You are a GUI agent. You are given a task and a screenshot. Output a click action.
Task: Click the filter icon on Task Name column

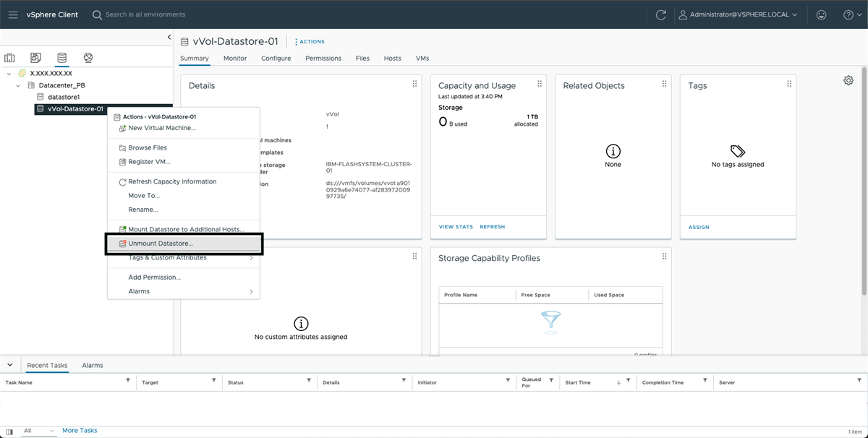[127, 382]
